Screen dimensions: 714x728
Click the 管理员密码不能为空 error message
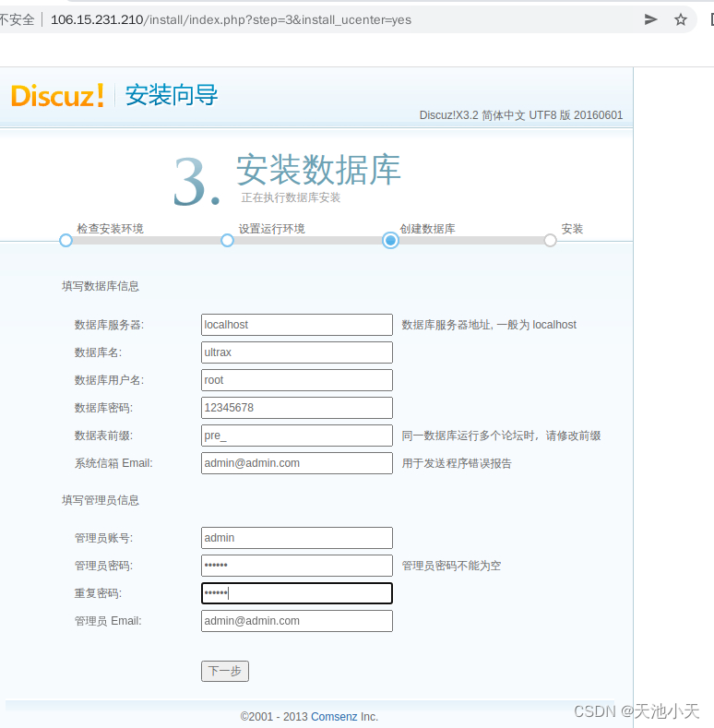[x=451, y=566]
